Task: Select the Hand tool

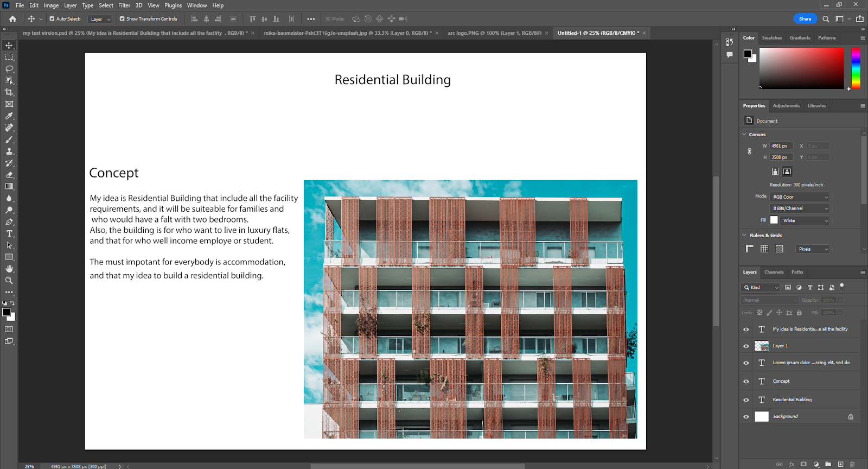Action: (x=9, y=269)
